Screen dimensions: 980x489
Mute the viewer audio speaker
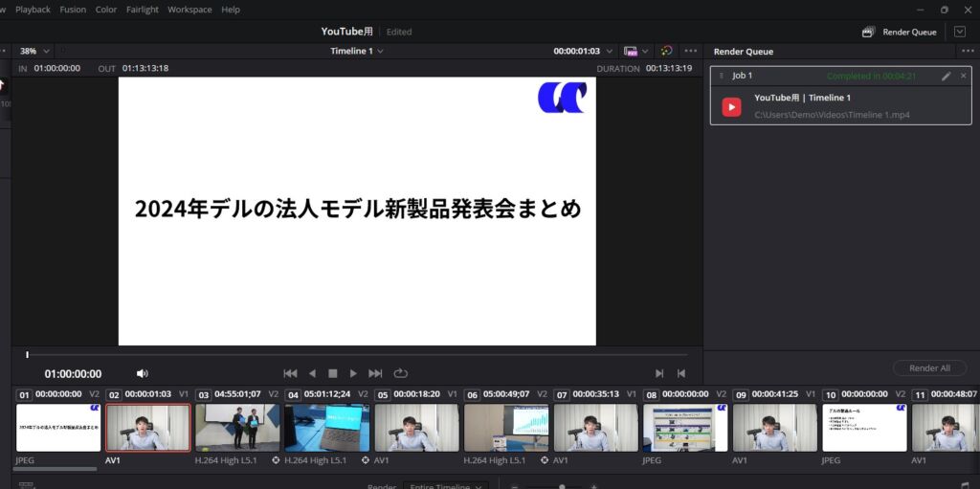tap(143, 373)
